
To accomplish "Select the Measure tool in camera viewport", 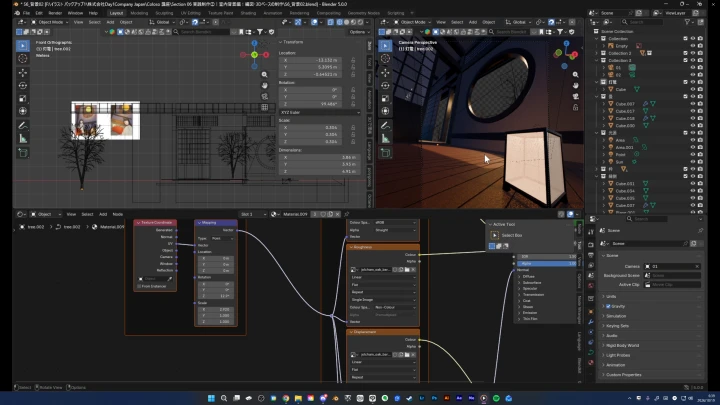I will click(385, 139).
